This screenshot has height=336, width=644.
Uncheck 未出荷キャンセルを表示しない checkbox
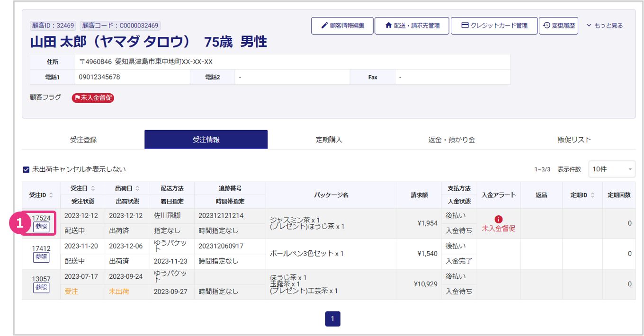27,169
